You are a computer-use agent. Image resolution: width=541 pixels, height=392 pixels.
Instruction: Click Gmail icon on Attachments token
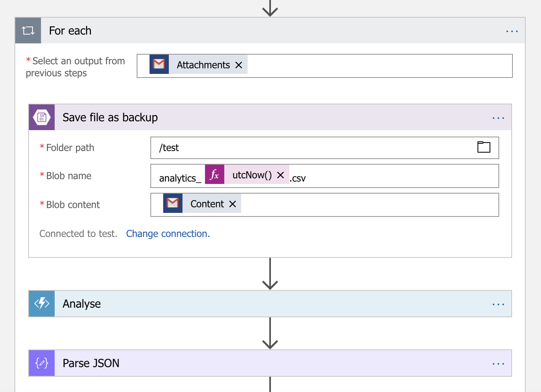coord(159,64)
